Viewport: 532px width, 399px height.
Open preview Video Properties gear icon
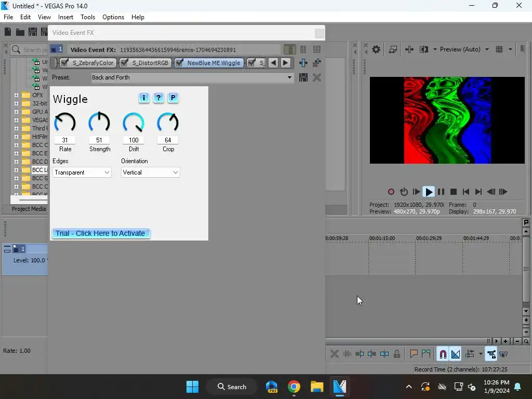tap(376, 49)
